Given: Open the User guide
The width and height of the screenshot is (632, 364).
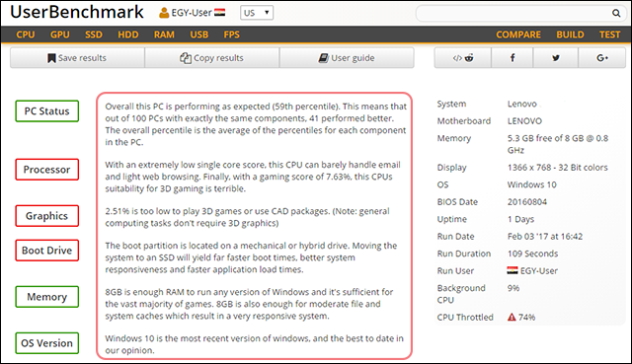Looking at the screenshot, I should tap(347, 58).
